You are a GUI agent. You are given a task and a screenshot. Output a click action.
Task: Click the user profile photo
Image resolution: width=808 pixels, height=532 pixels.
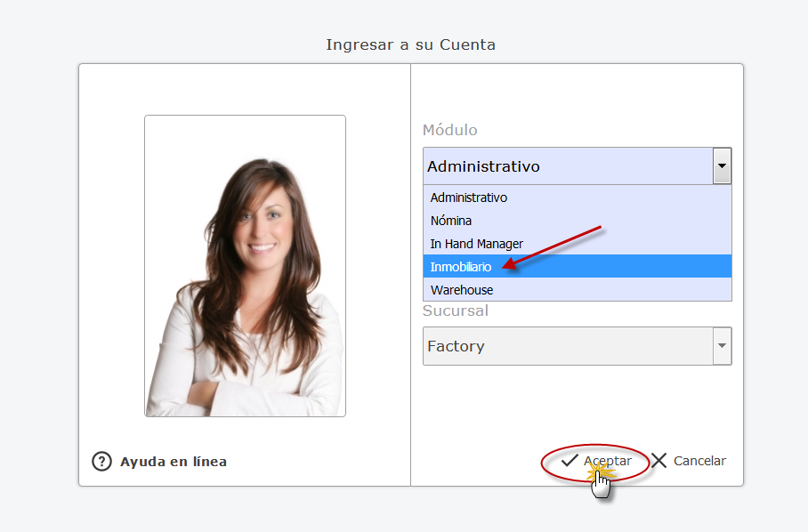coord(246,266)
